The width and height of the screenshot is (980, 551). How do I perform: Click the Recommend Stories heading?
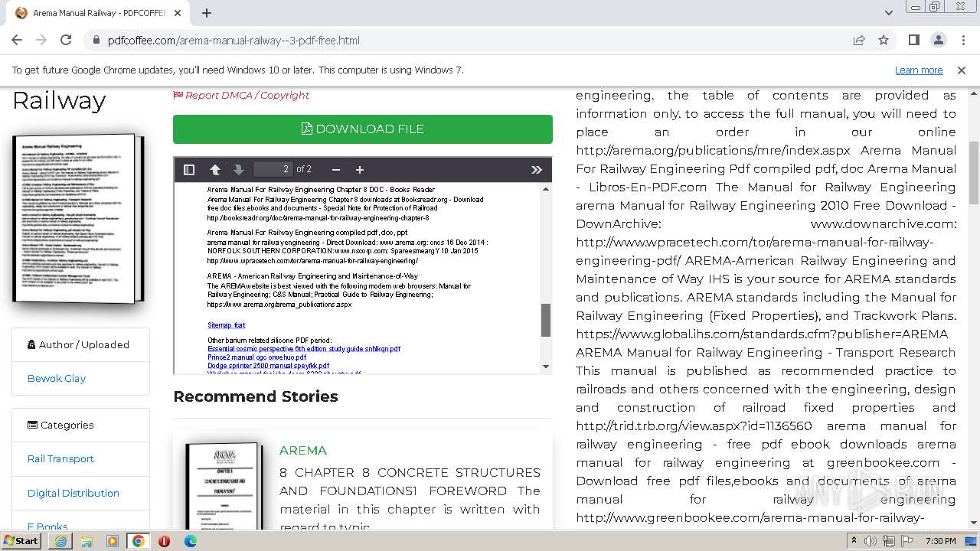pos(256,396)
